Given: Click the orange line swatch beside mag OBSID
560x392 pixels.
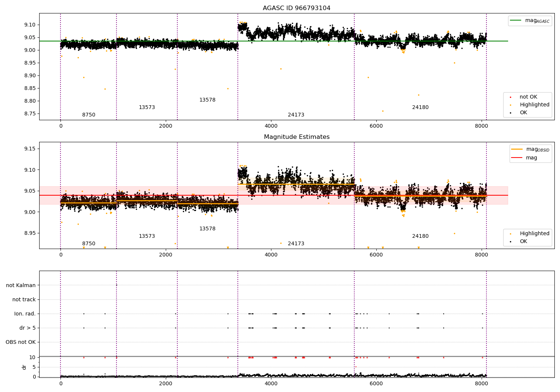Looking at the screenshot, I should tap(517, 149).
